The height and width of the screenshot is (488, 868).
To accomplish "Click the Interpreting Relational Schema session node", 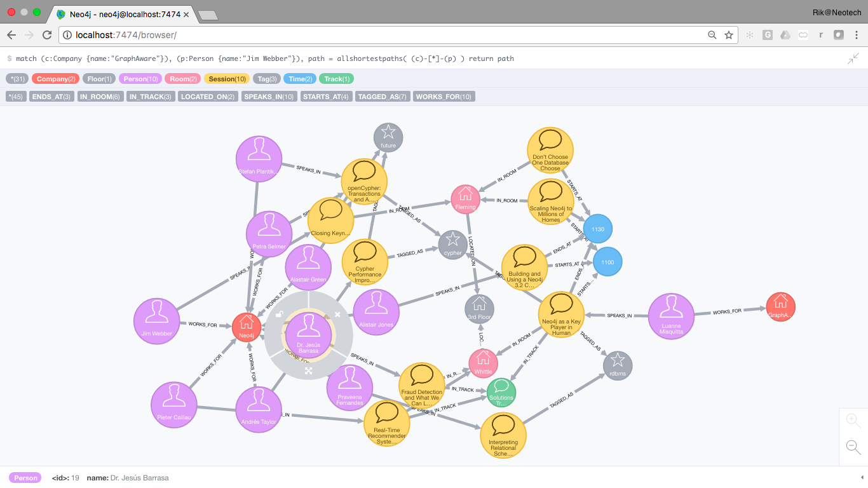I will click(x=503, y=435).
